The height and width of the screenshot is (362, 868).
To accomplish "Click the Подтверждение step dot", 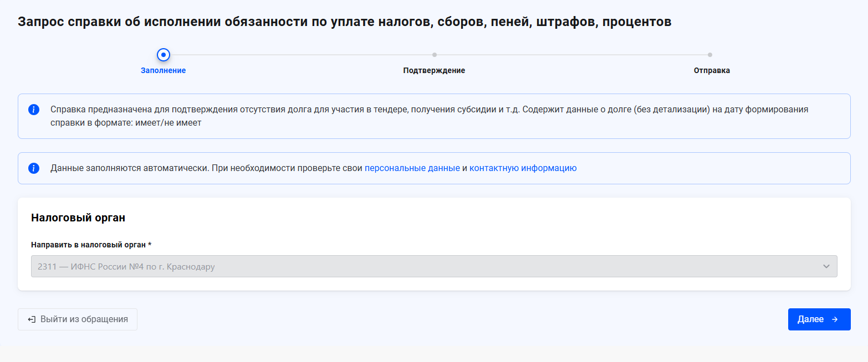I will 435,55.
